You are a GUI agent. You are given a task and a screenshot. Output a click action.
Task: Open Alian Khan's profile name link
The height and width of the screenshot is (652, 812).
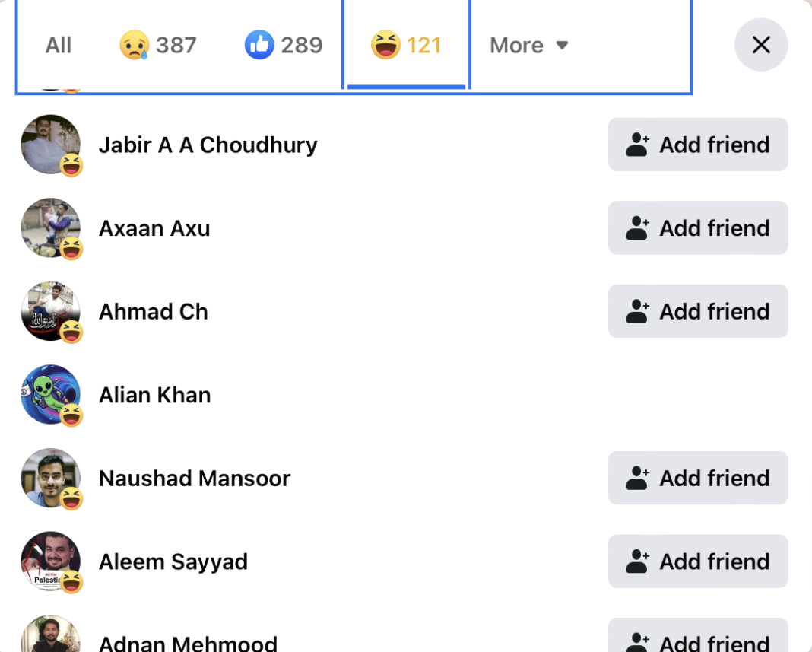click(154, 395)
